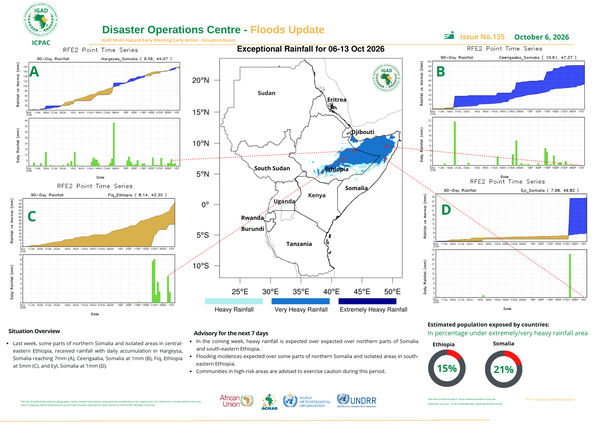Click the 'Advisory for the next 7 days' heading
Image resolution: width=600 pixels, height=424 pixels.
(231, 333)
